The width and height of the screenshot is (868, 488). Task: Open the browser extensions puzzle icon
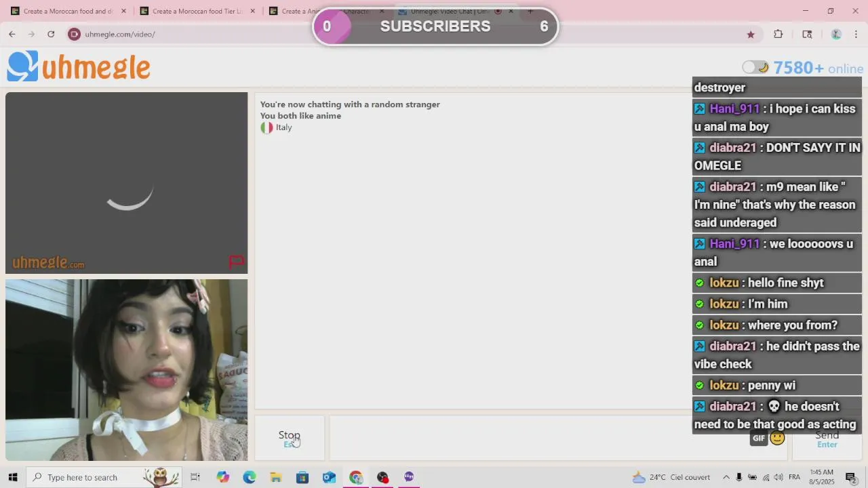click(778, 35)
